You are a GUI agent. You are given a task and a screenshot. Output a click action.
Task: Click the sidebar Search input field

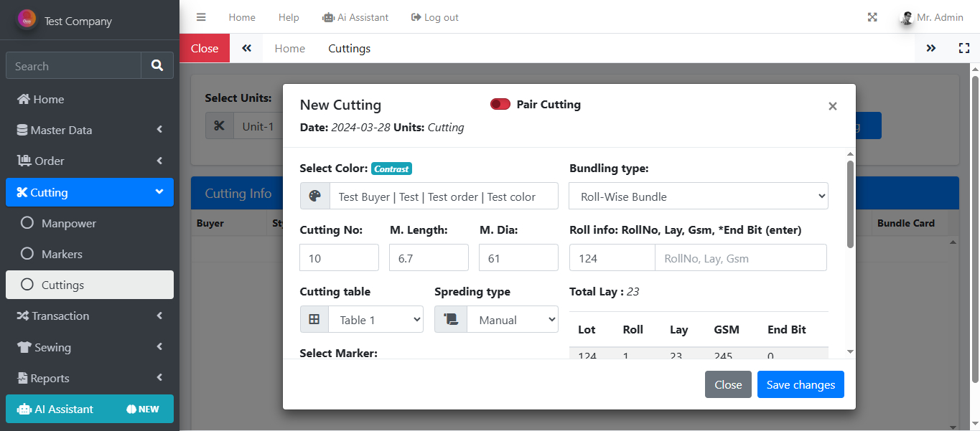tap(73, 66)
